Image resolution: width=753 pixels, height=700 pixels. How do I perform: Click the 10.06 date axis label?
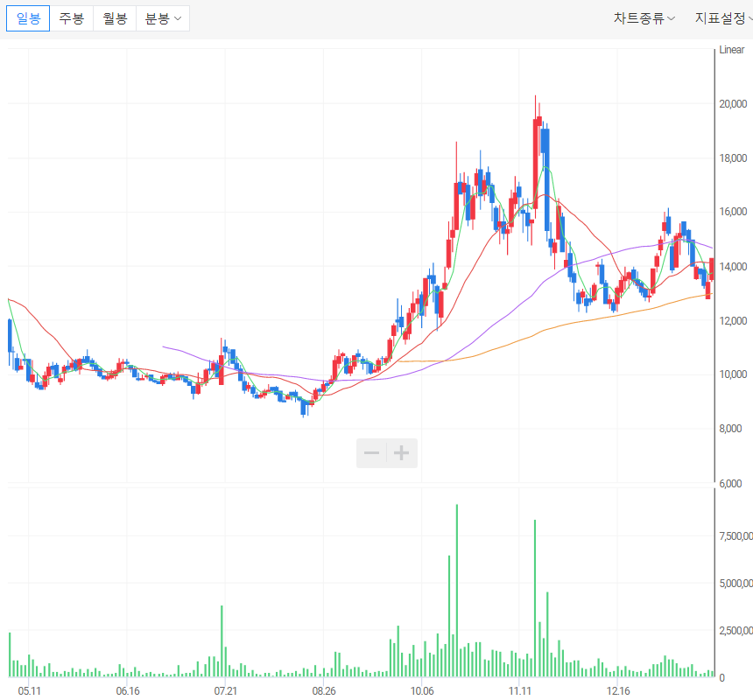[x=422, y=691]
